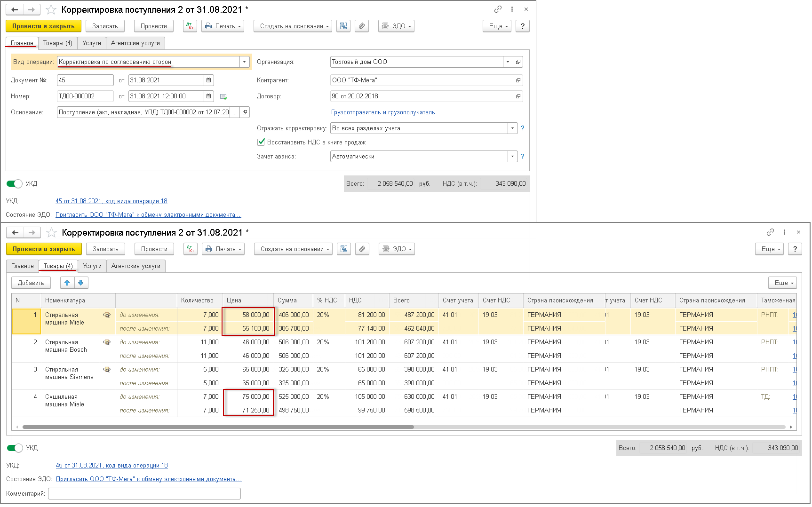The height and width of the screenshot is (507, 812).
Task: Click item icon for Стиральная машина Siemens row
Action: point(107,370)
